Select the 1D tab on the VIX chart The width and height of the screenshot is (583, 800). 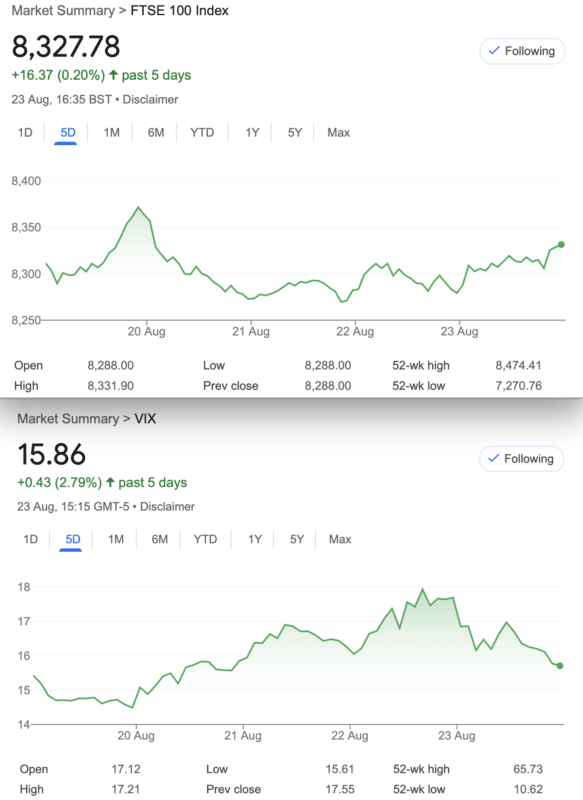point(31,539)
